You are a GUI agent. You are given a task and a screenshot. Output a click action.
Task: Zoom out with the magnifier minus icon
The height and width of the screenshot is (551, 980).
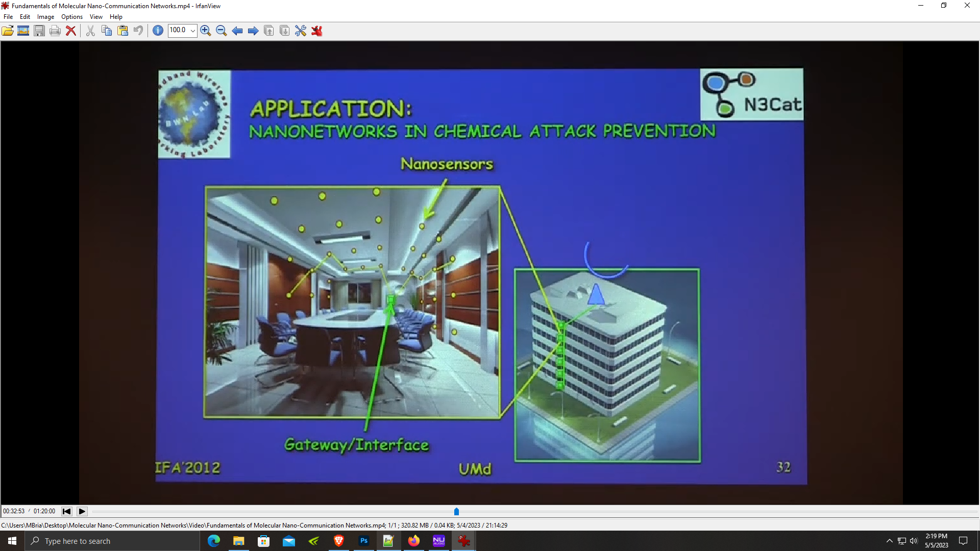pyautogui.click(x=222, y=31)
